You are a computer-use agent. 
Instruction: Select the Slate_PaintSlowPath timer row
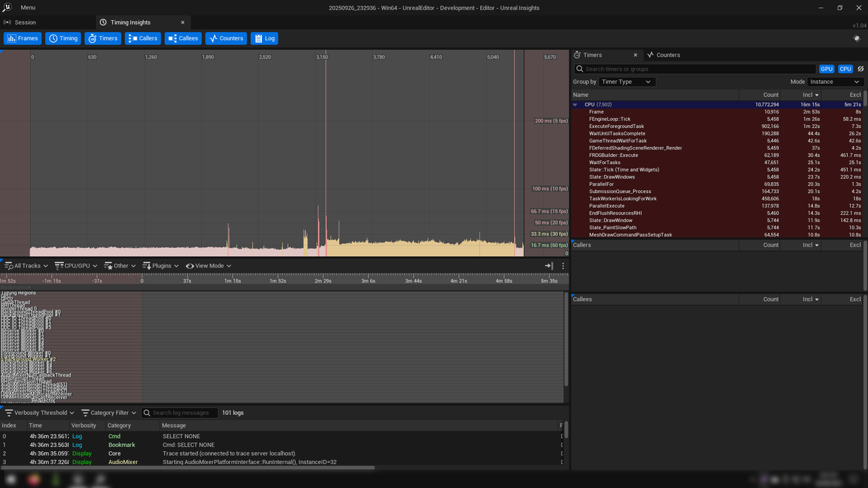(x=718, y=228)
